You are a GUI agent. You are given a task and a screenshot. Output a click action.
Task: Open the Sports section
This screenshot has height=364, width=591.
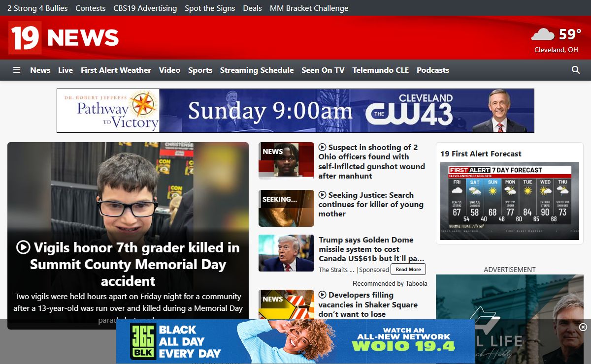pyautogui.click(x=200, y=70)
